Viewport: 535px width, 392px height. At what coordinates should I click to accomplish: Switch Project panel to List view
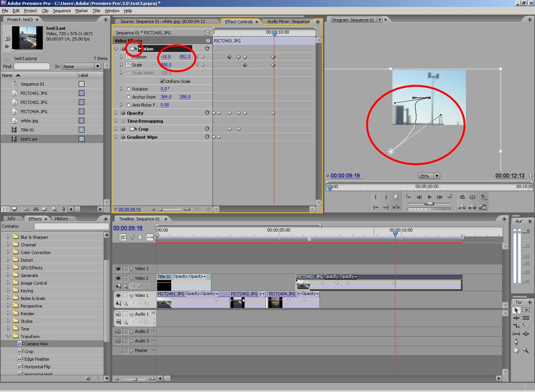(x=5, y=209)
